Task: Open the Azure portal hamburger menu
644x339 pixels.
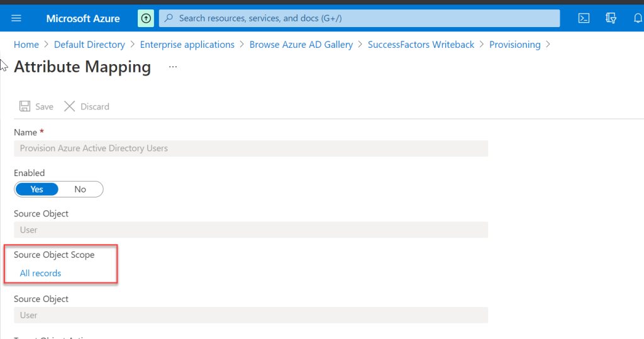Action: [x=16, y=18]
